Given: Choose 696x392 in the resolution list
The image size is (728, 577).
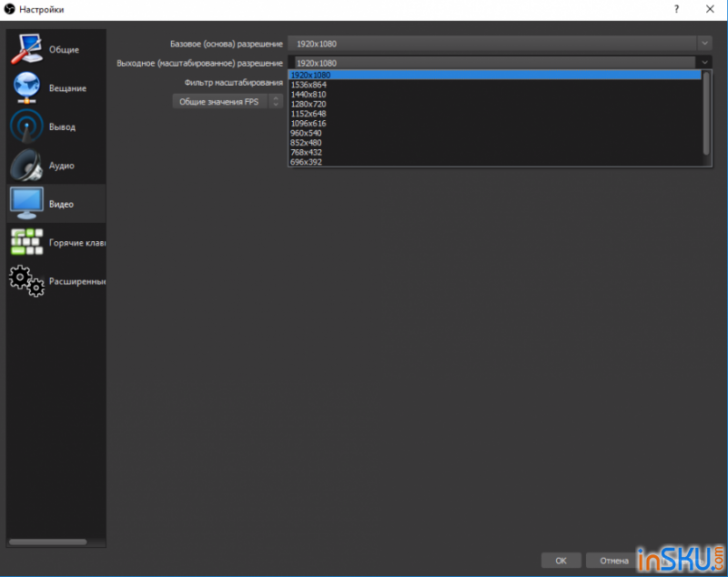Looking at the screenshot, I should (x=494, y=161).
